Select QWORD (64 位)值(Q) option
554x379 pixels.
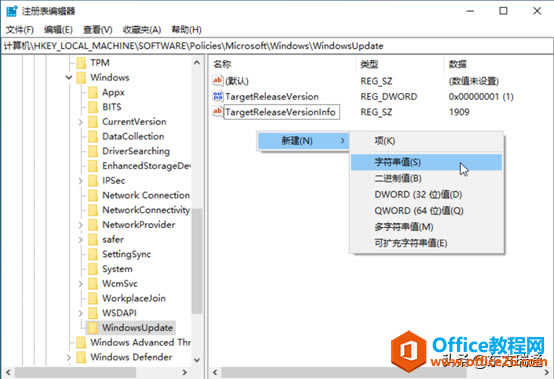(x=426, y=211)
